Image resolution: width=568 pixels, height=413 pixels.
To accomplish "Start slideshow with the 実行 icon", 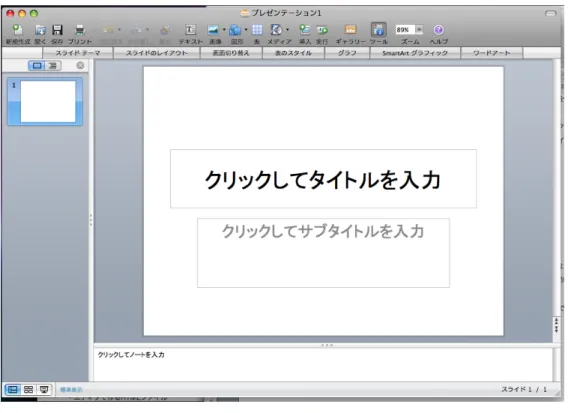I will tap(322, 30).
